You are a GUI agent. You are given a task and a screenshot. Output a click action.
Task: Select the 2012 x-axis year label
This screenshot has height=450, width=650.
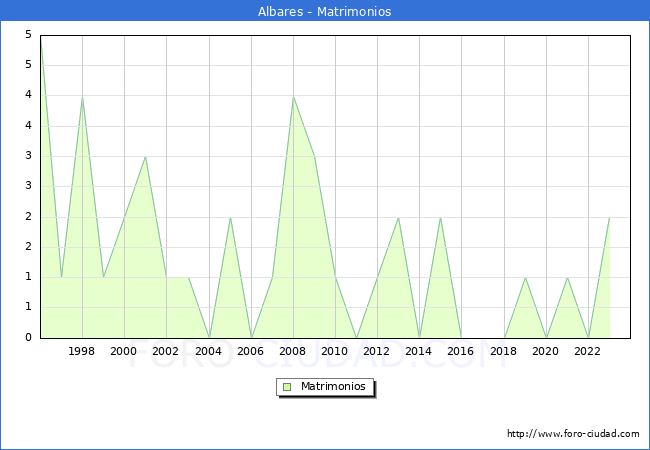click(x=376, y=351)
